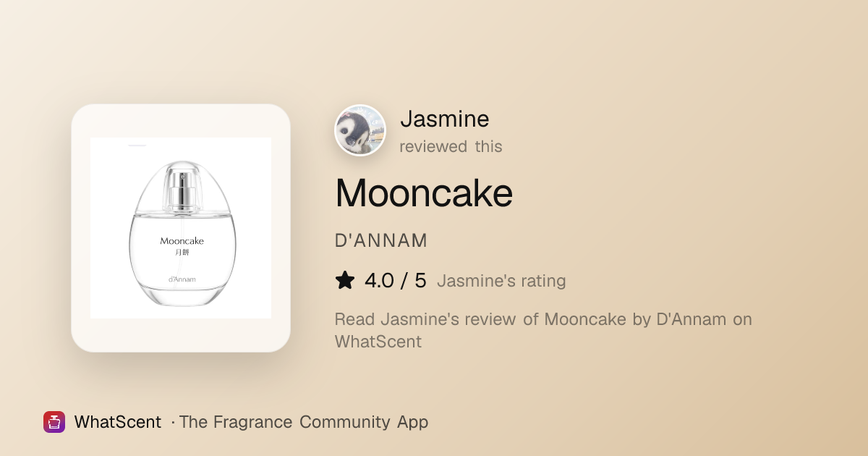Click the "Jasmine's rating" label

point(501,281)
